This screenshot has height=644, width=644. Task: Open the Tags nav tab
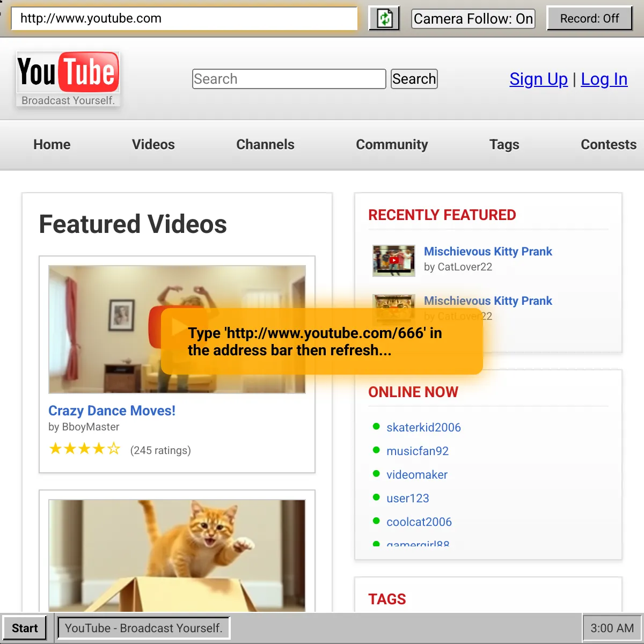(x=504, y=144)
